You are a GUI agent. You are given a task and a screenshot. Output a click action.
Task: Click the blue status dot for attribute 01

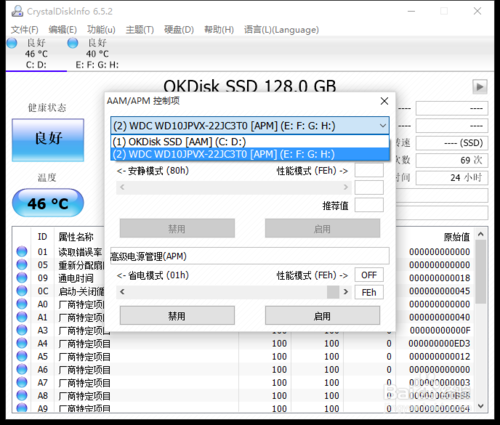point(22,251)
